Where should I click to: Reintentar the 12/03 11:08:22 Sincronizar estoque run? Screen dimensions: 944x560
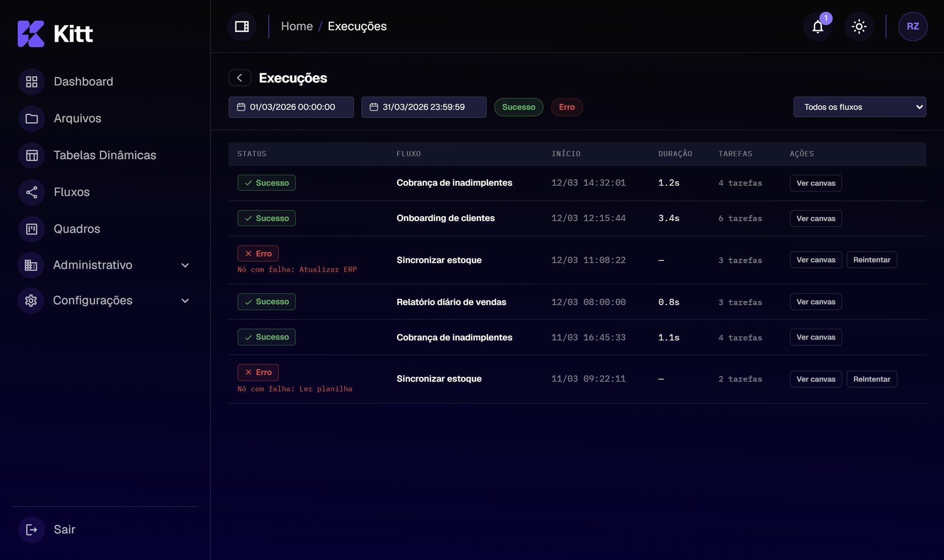pyautogui.click(x=872, y=260)
